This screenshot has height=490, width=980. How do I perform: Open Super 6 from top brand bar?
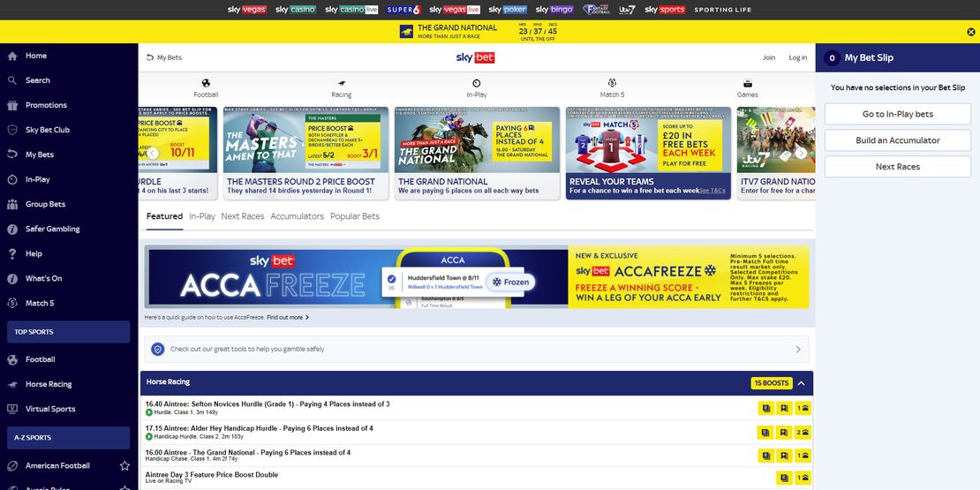403,10
